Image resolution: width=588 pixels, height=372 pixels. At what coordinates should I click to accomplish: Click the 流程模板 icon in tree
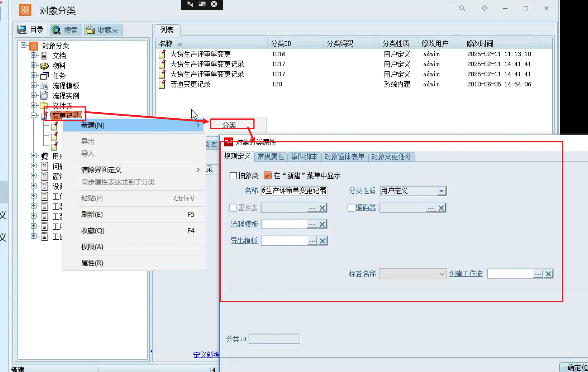tap(44, 86)
